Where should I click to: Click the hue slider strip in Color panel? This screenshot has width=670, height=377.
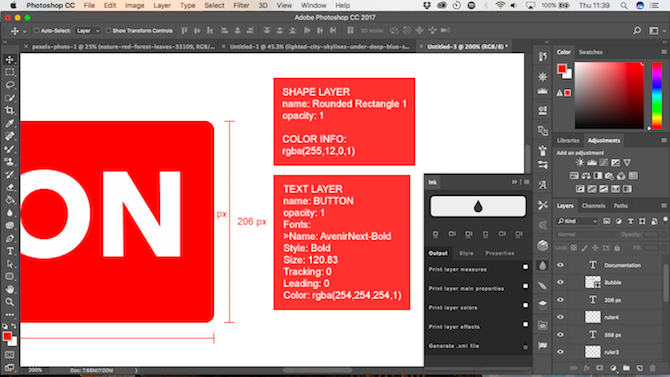pos(657,95)
